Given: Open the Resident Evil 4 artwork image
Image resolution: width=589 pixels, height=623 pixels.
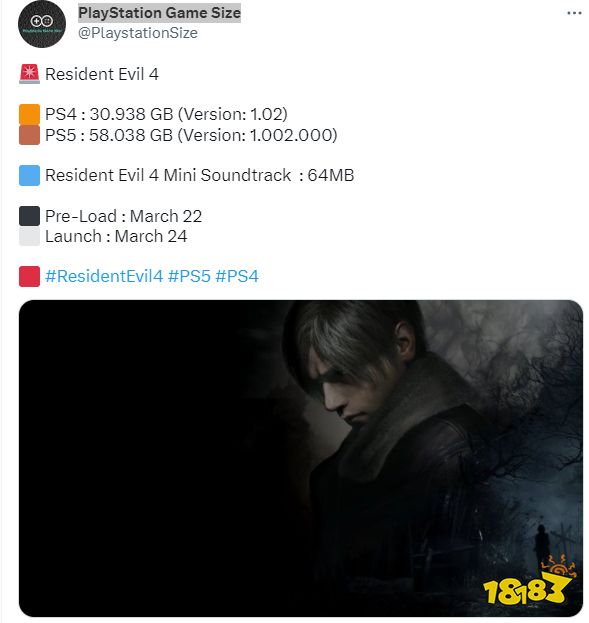Looking at the screenshot, I should click(301, 458).
